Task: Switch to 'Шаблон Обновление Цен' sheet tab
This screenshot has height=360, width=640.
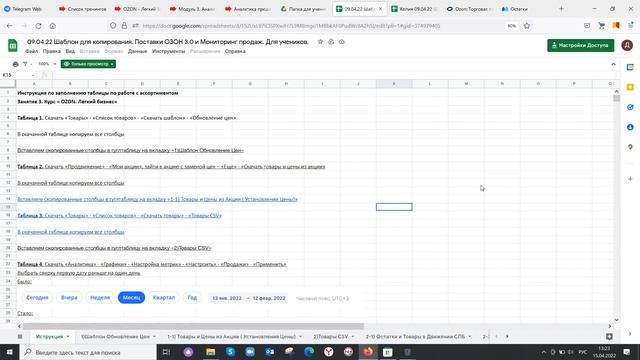Action: pos(116,336)
